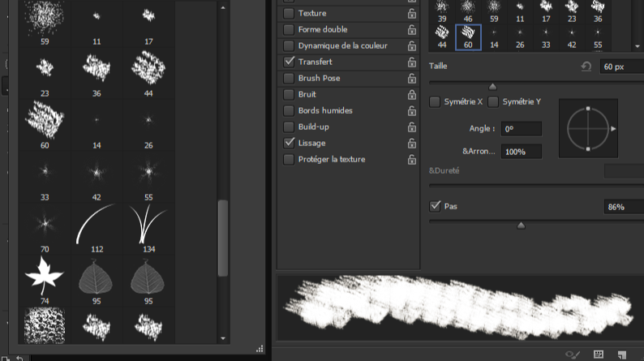The image size is (644, 361).
Task: Click the preset picker scrollbar thumb
Action: 223,239
